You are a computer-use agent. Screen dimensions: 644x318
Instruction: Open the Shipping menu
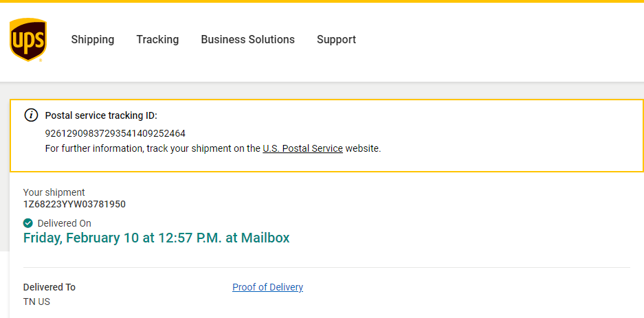pos(93,40)
